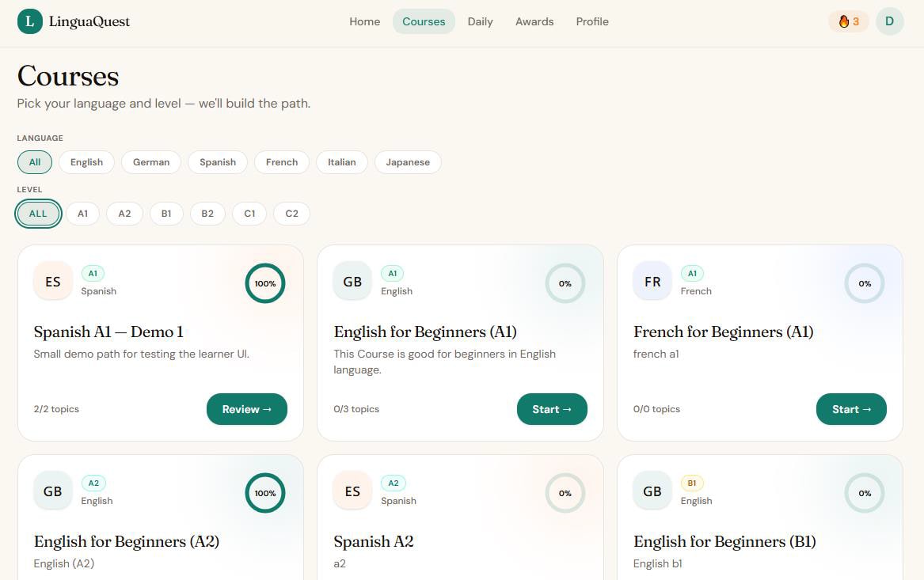The width and height of the screenshot is (924, 580).
Task: Click the Courses page heading
Action: point(68,76)
